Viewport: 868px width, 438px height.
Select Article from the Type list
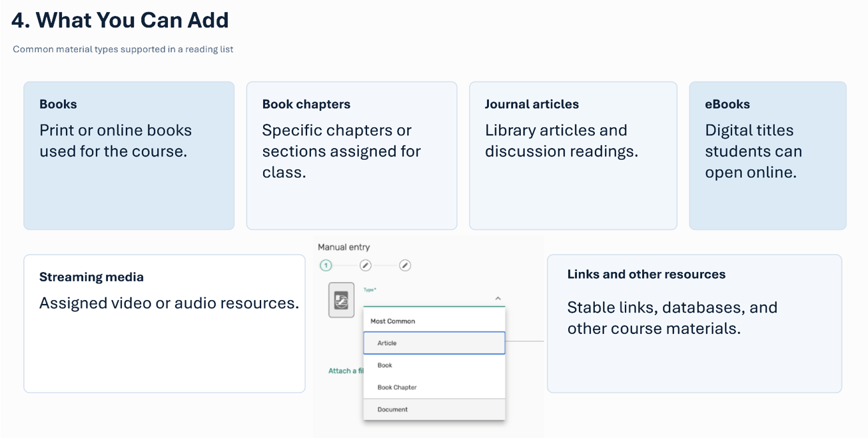click(x=434, y=343)
